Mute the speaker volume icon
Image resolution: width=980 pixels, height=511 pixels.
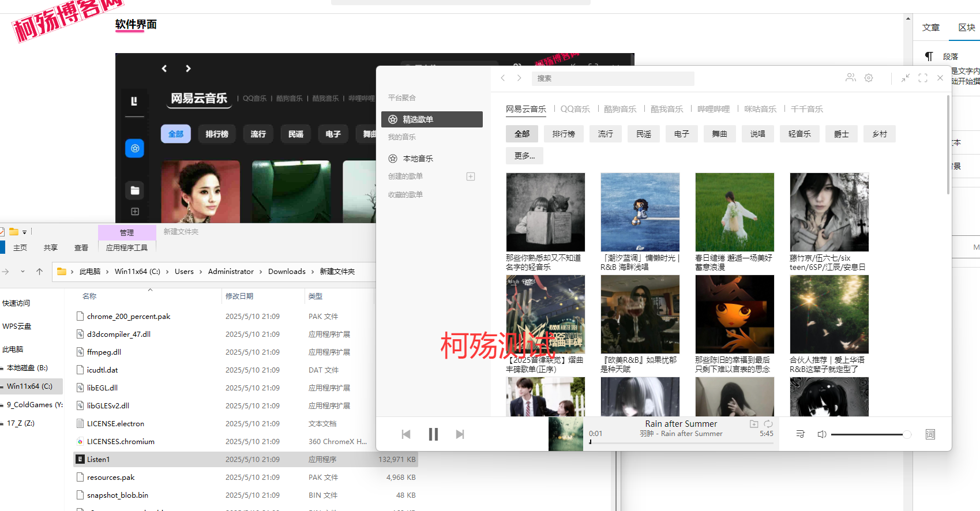point(822,434)
